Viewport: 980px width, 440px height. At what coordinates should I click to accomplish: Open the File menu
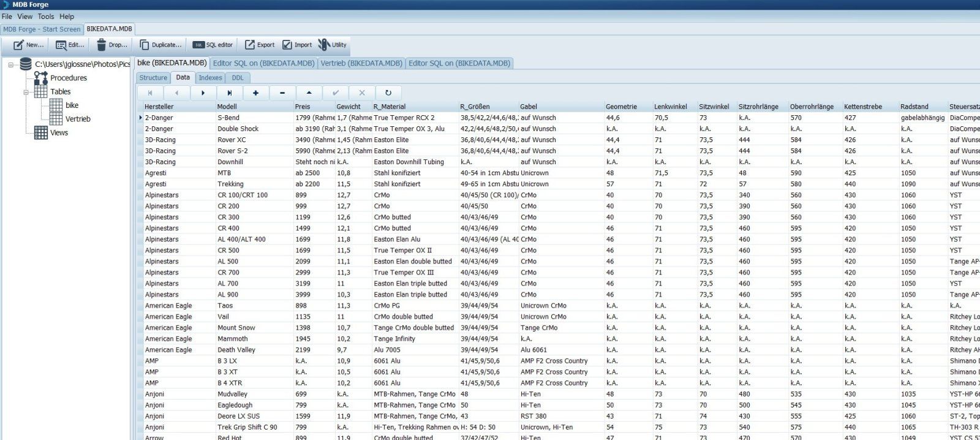coord(7,17)
